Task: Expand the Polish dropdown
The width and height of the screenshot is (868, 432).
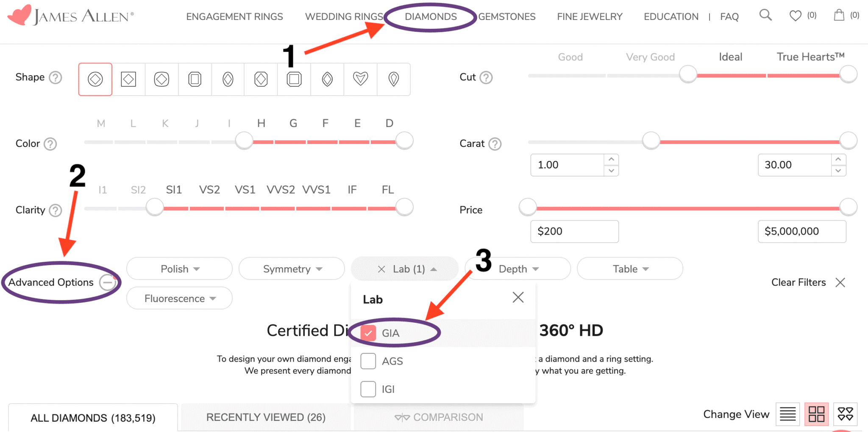Action: (x=179, y=269)
